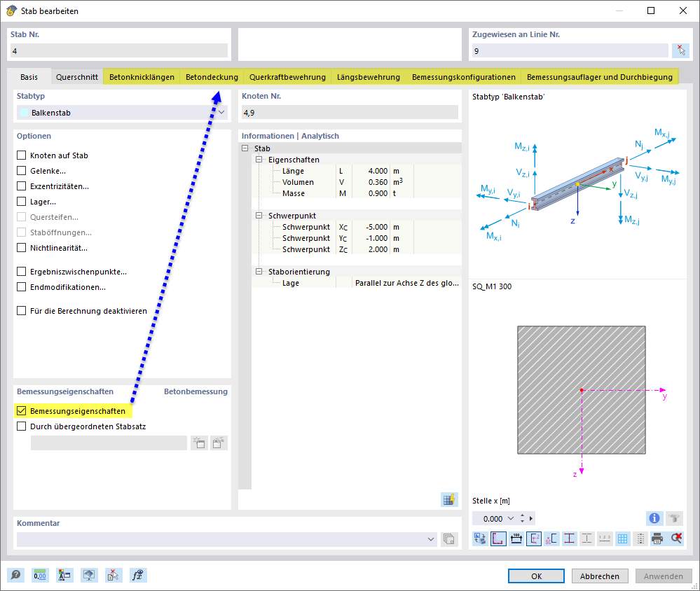
Task: Click the gray T-section icon beside info
Action: (674, 518)
